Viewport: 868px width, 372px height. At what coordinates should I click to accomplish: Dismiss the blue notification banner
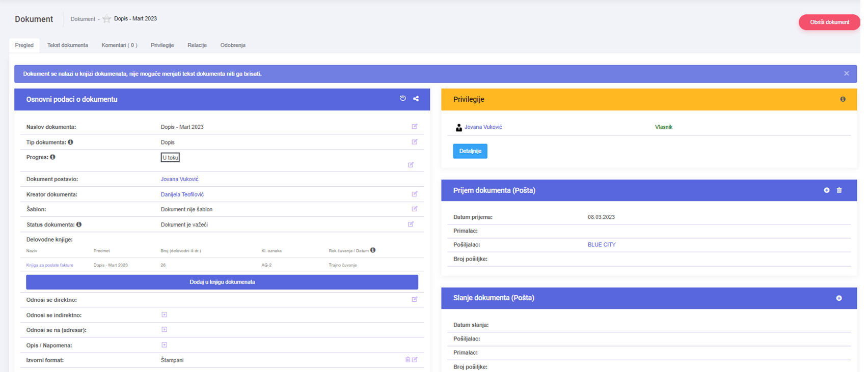pyautogui.click(x=846, y=74)
